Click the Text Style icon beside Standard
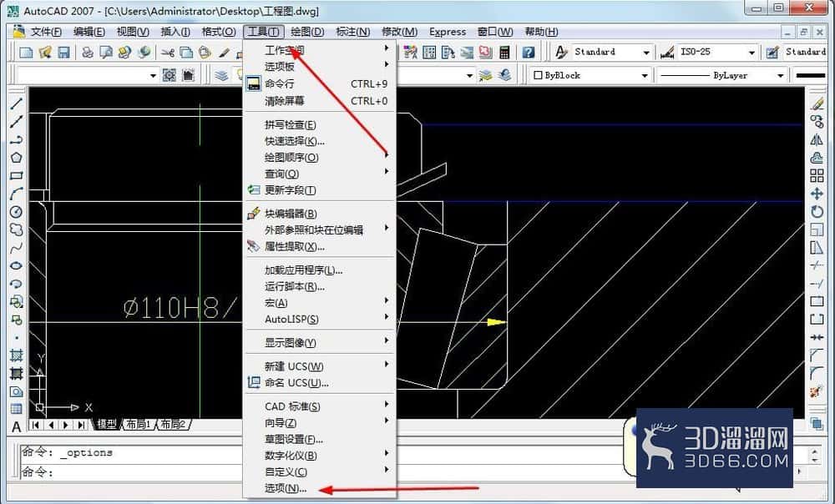Viewport: 835px width, 504px height. click(x=561, y=53)
